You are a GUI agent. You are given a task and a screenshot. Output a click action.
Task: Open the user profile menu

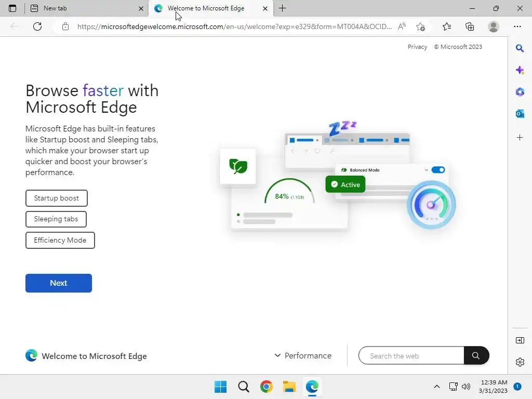click(494, 26)
